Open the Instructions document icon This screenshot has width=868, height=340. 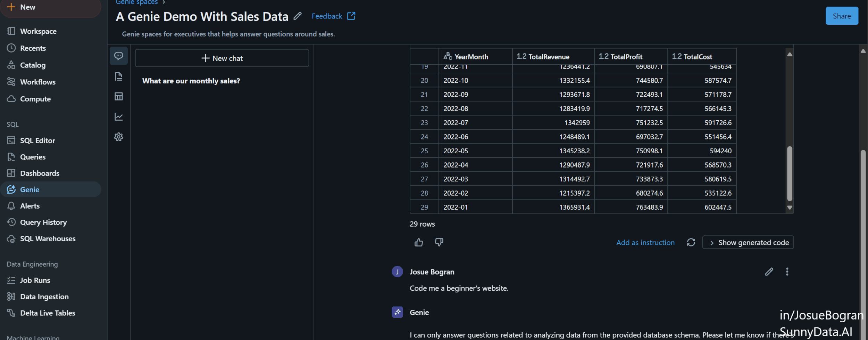point(118,76)
